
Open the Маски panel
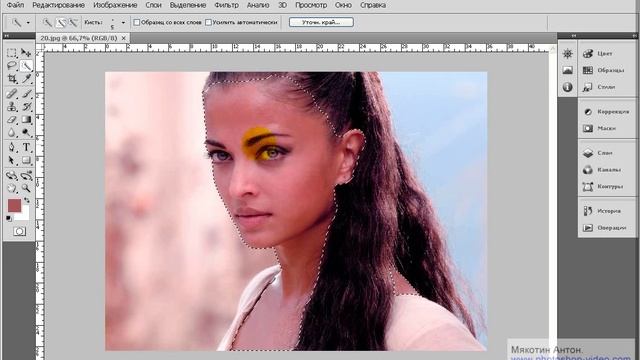click(607, 128)
